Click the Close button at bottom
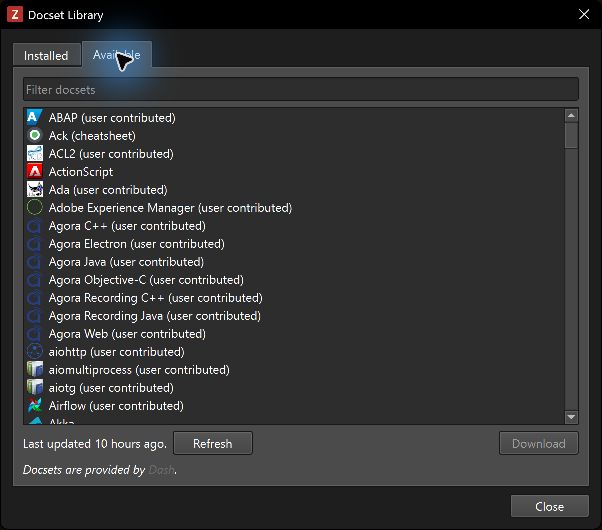Viewport: 602px width, 530px height. point(549,506)
